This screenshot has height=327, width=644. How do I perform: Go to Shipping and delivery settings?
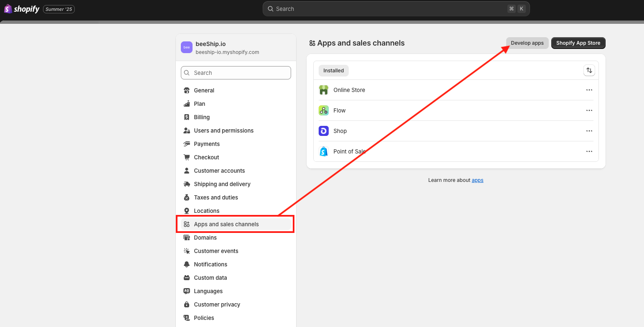[x=222, y=184]
